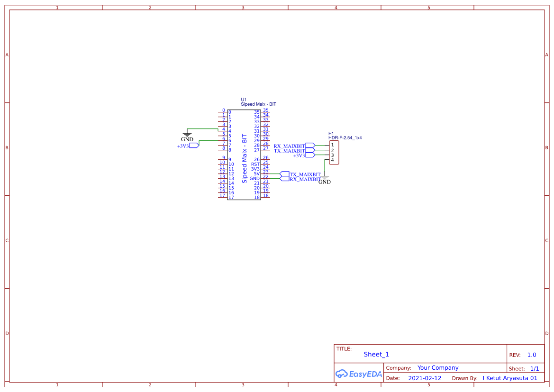Click the Your Company field
The image size is (554, 392).
point(437,367)
